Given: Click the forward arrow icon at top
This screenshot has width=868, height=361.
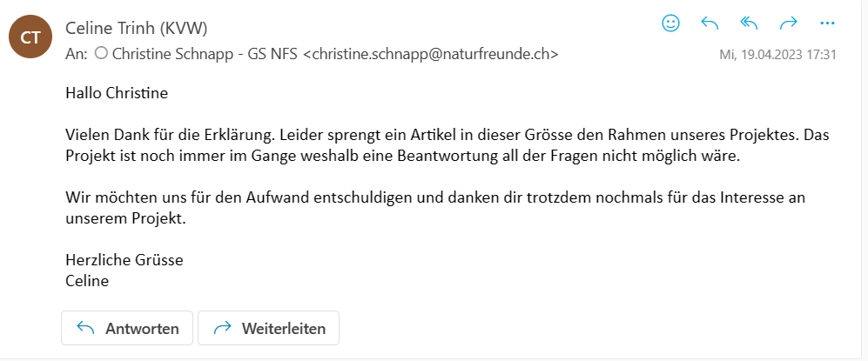Looking at the screenshot, I should coord(788,23).
